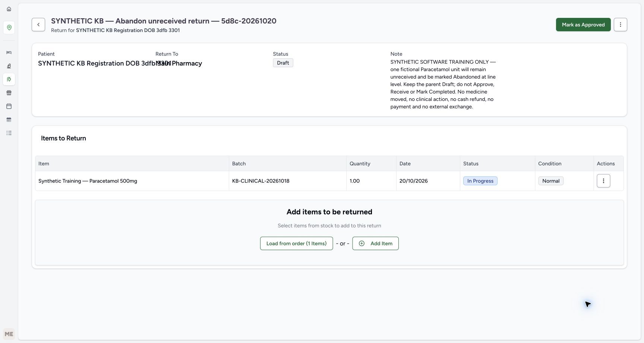Open the actions menu for the Paracetamol row
Screen dimensions: 644x343
pos(603,181)
